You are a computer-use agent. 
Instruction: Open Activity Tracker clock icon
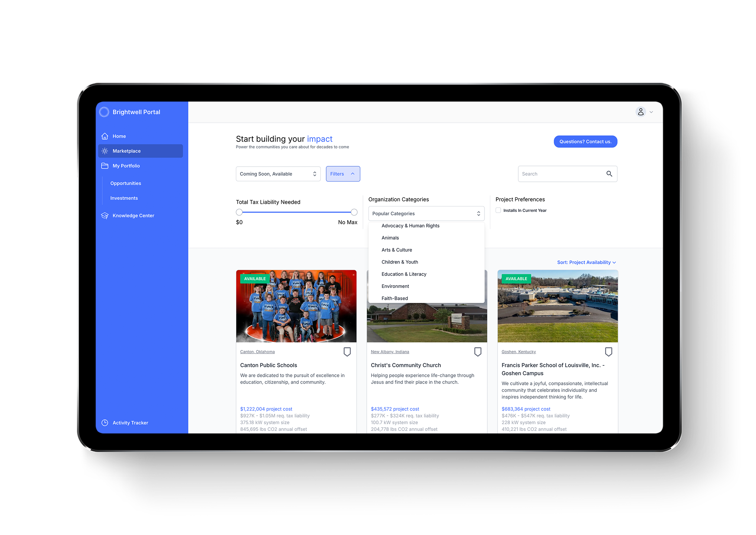click(105, 423)
